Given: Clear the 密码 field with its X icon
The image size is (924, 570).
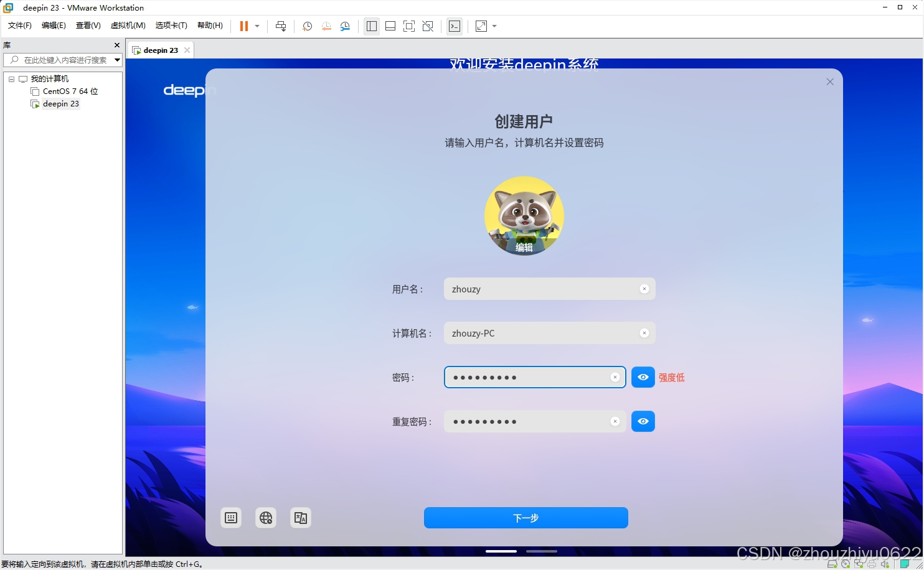Looking at the screenshot, I should coord(615,377).
